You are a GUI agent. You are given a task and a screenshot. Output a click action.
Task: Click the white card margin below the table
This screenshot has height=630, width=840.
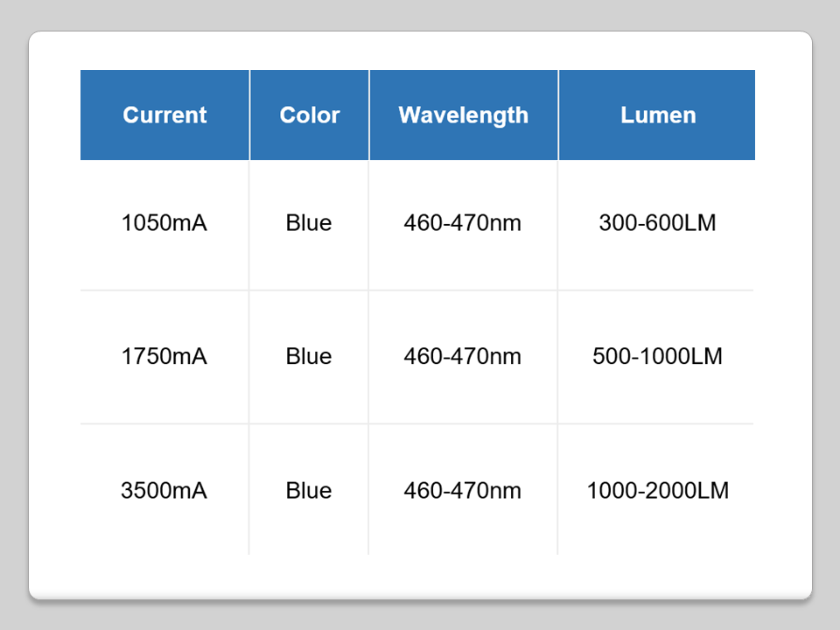pyautogui.click(x=420, y=577)
